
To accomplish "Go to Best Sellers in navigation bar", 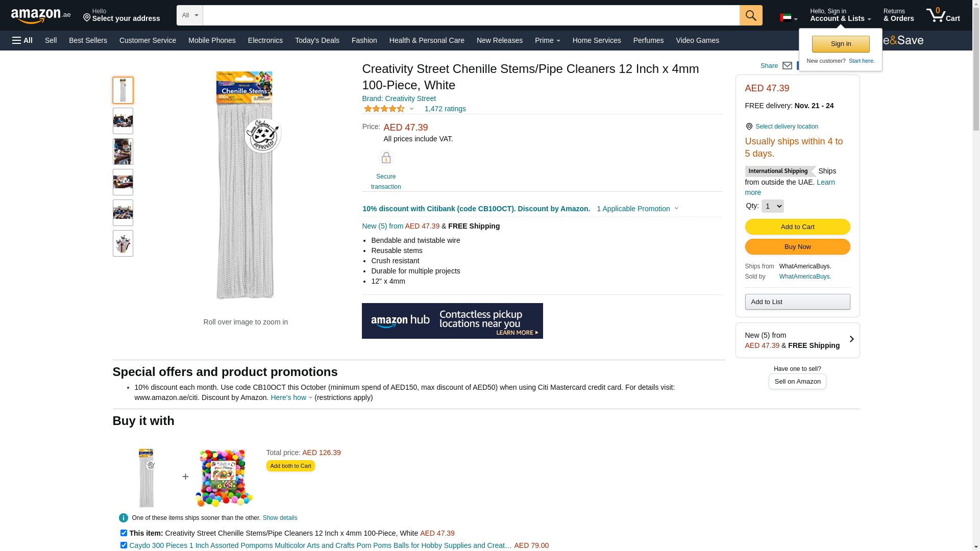I will (88, 40).
